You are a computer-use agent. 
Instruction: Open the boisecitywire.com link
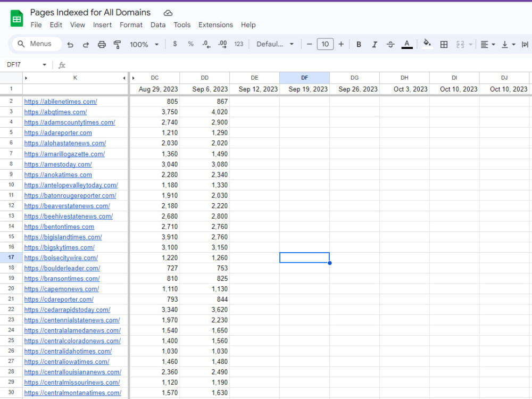(60, 257)
